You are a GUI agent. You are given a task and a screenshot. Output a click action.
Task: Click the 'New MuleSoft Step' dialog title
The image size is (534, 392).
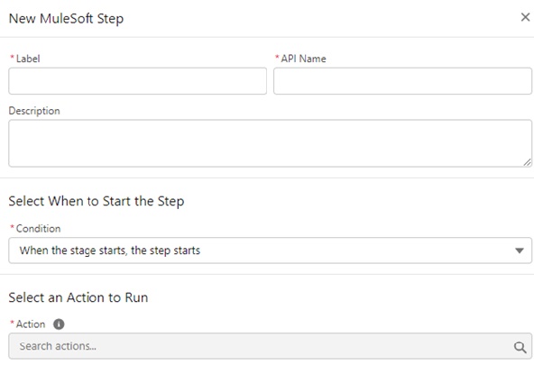[66, 18]
